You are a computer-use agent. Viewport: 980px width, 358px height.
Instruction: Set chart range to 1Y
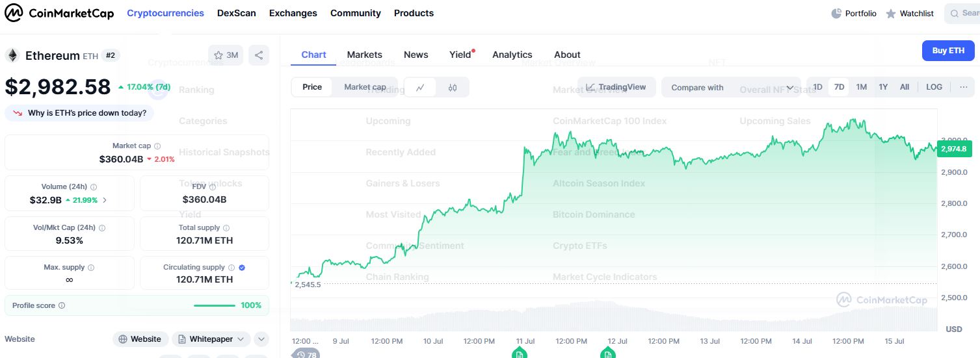click(883, 87)
